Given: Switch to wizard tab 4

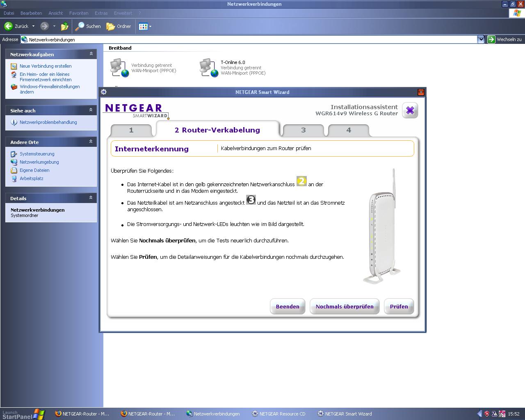Looking at the screenshot, I should [349, 130].
